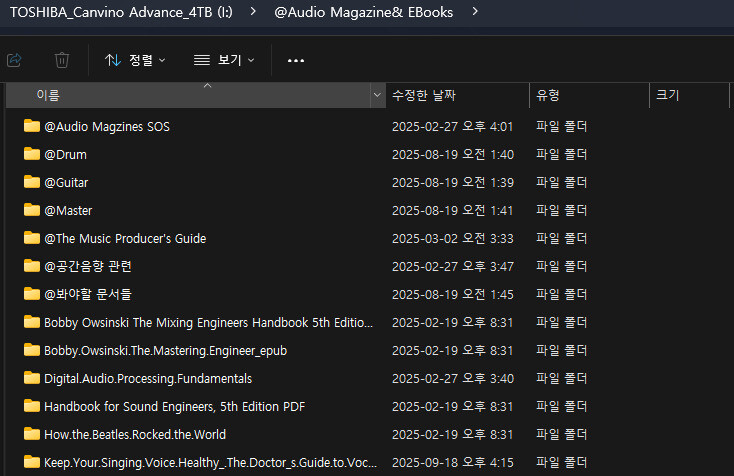Select folder icon of Keep.Your.Singing.Voice.Healthy

click(32, 462)
